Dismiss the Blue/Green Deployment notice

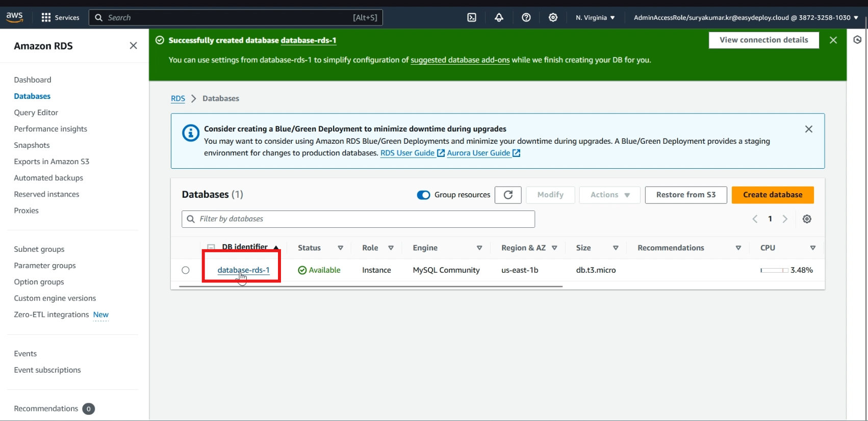(809, 129)
